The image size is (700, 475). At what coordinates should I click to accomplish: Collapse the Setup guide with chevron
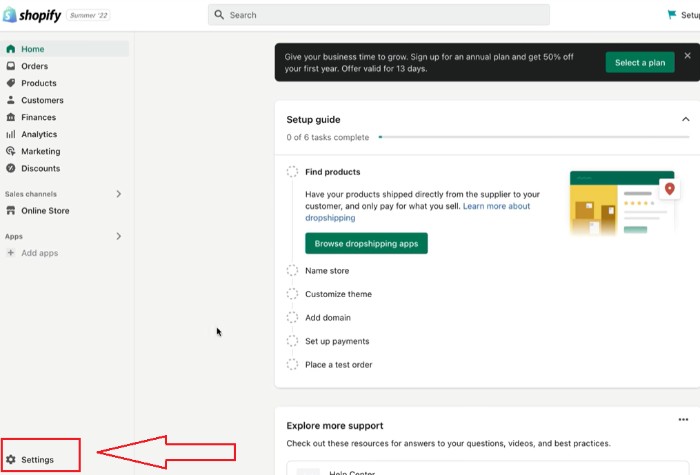point(685,119)
